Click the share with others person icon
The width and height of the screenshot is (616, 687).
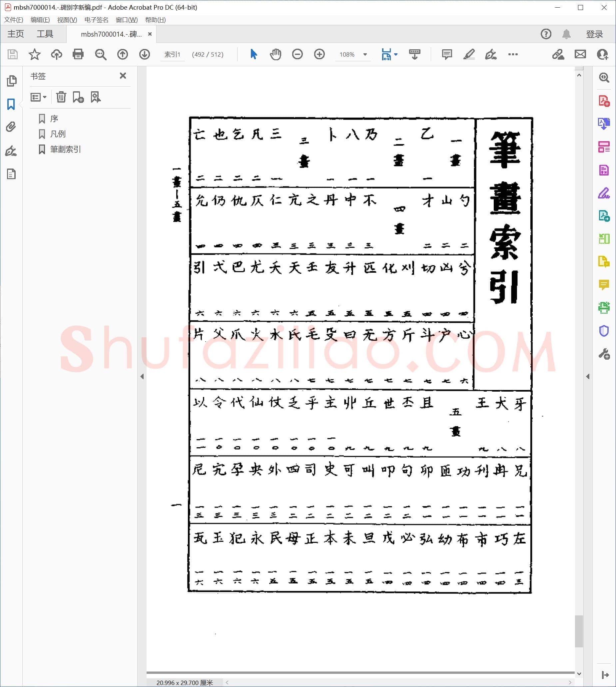point(602,54)
